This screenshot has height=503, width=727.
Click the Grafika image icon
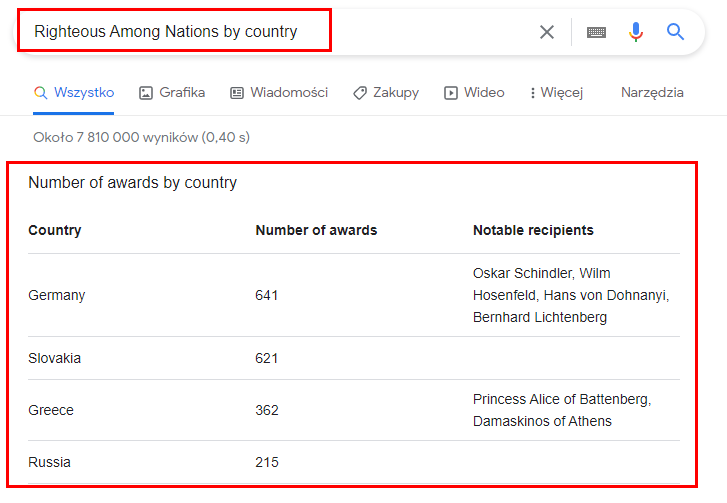click(x=146, y=93)
